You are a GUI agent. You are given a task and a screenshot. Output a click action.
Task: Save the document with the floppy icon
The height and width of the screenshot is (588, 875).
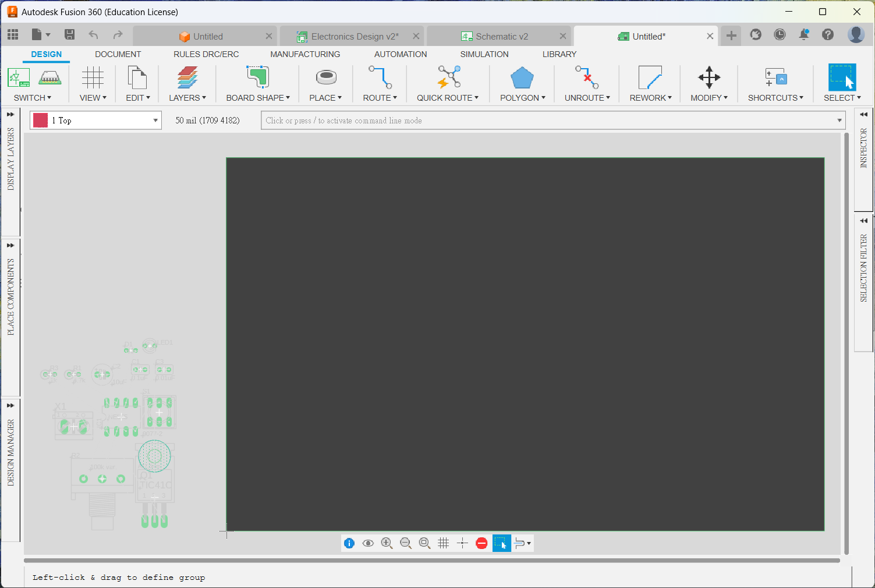pyautogui.click(x=69, y=35)
